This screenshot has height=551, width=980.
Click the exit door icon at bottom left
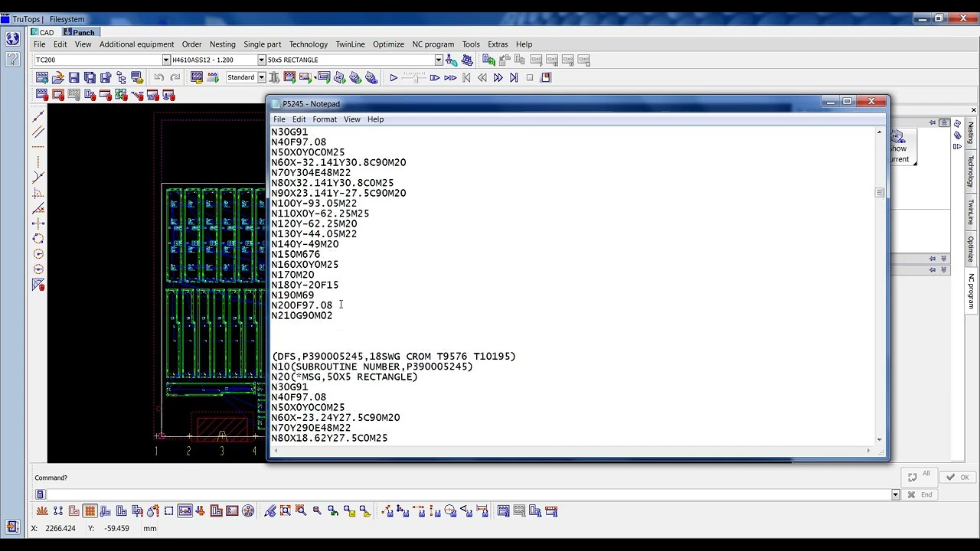pos(11,527)
